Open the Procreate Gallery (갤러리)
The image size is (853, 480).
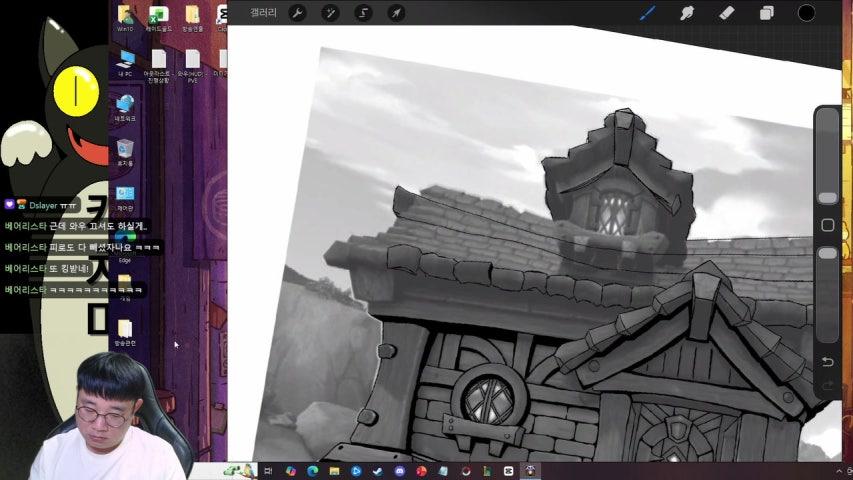pyautogui.click(x=263, y=13)
